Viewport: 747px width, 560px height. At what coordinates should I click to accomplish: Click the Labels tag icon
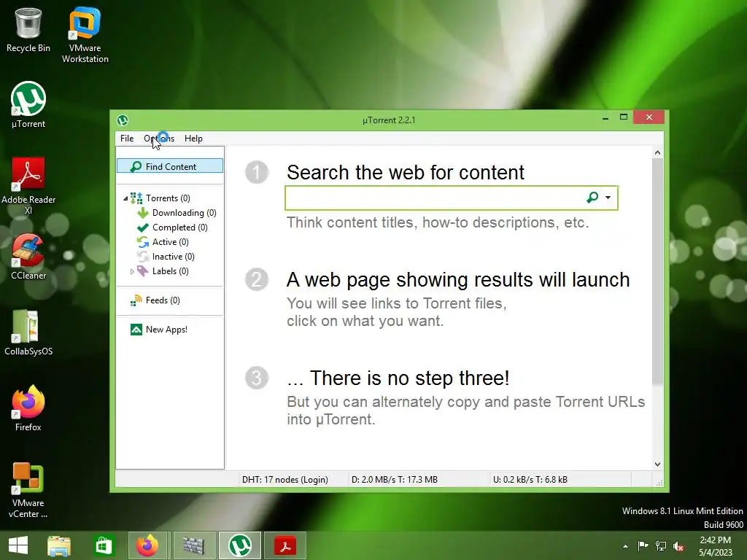pyautogui.click(x=143, y=271)
